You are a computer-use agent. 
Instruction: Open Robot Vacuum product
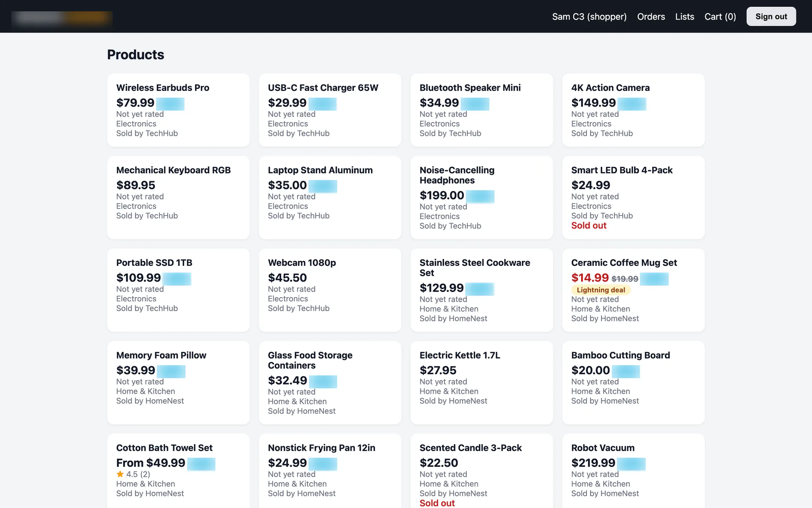[603, 448]
